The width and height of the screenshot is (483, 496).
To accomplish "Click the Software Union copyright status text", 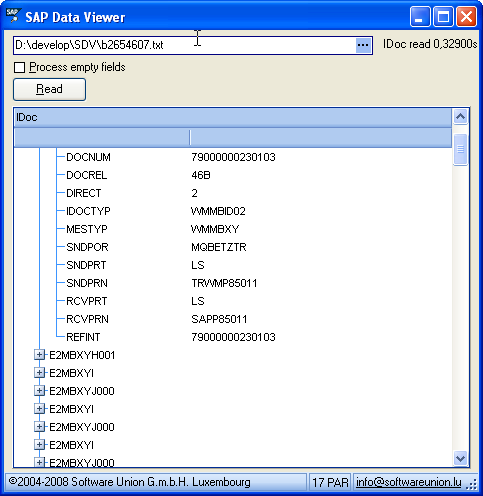I will point(129,482).
